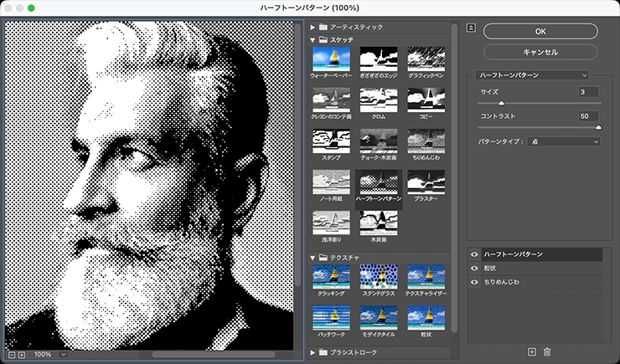Choose the グラフィックペン filter thumbnail
Screen dimensions: 620x364
click(426, 58)
